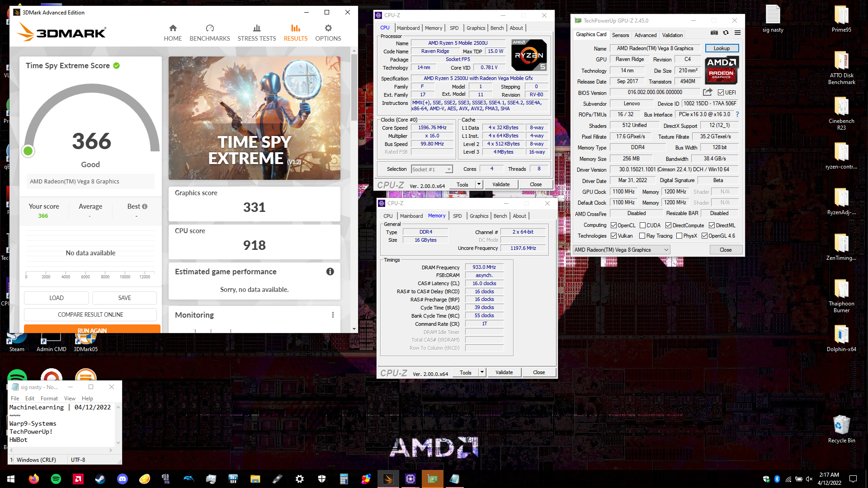This screenshot has width=868, height=488.
Task: Toggle the Ray Tracing checkbox in GPU-Z
Action: [x=642, y=236]
